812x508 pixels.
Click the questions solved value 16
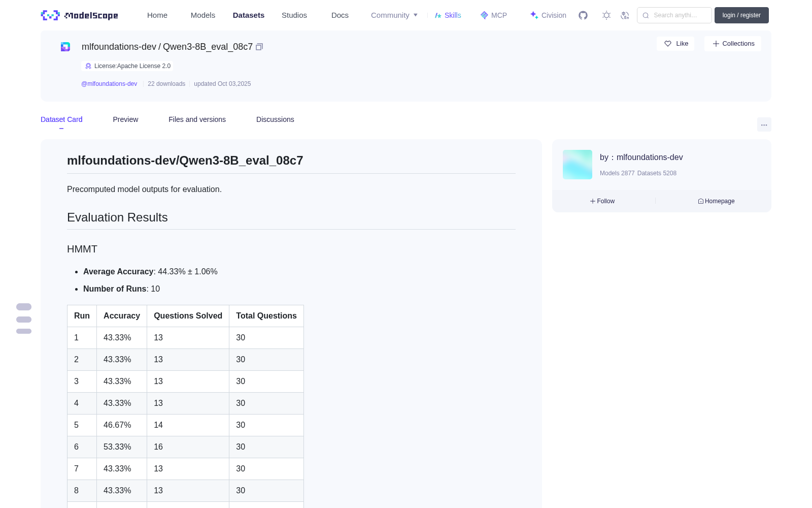(188, 447)
